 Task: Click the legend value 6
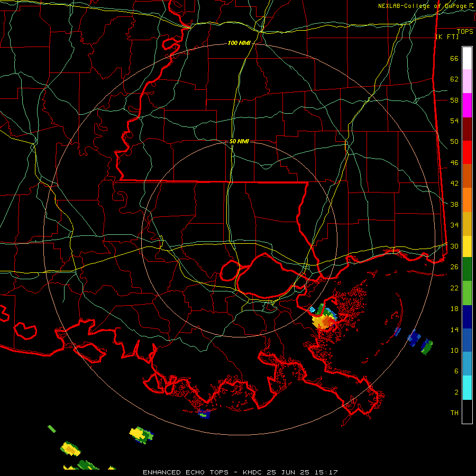456,371
